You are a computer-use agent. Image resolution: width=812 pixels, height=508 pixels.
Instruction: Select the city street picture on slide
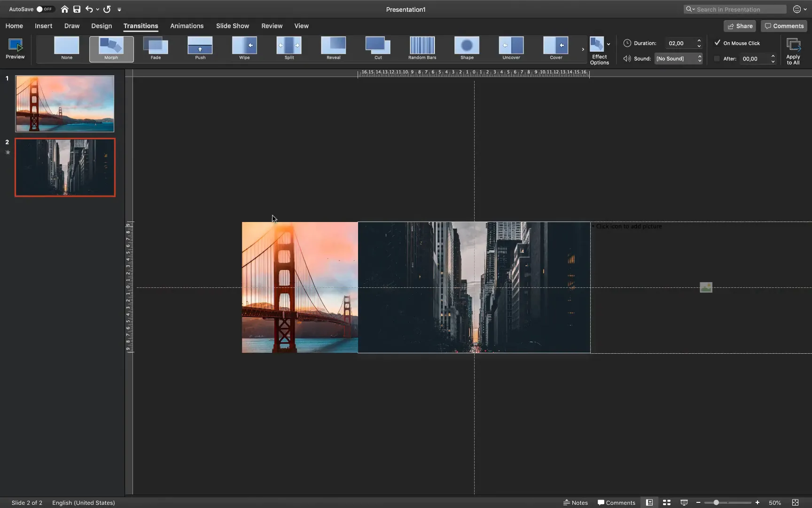pos(474,287)
